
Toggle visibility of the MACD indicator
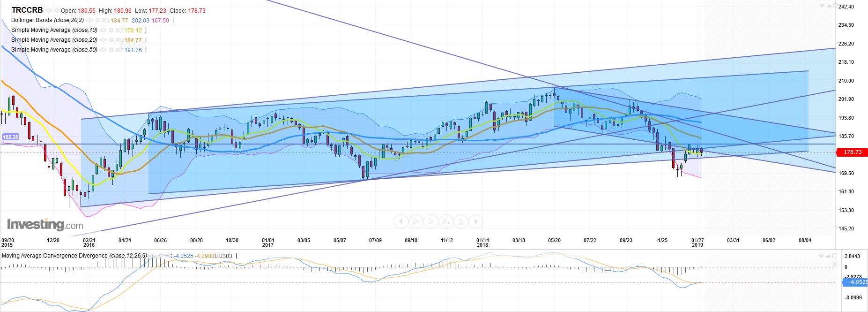coord(153,256)
